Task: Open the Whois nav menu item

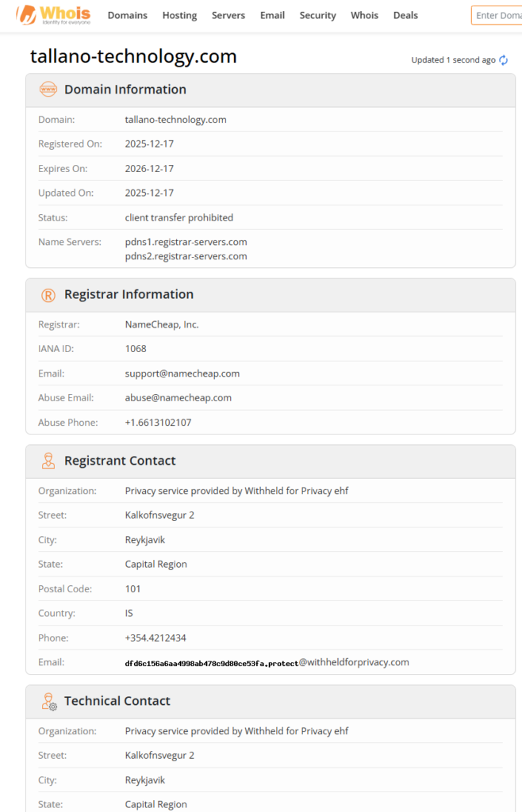Action: click(364, 15)
